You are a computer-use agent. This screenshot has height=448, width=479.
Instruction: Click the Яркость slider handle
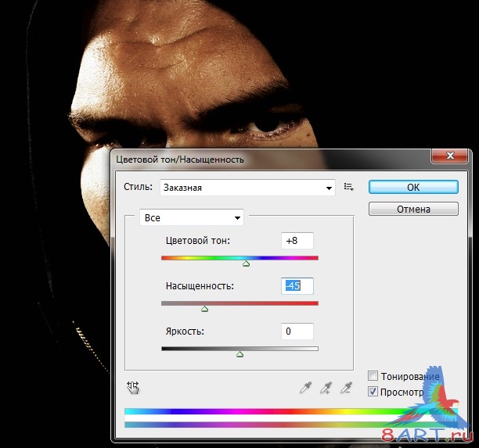click(239, 354)
